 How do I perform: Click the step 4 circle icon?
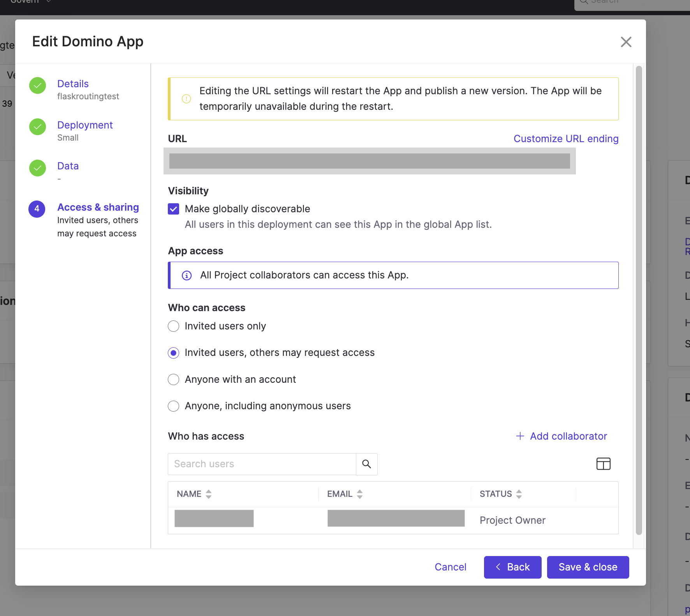37,209
